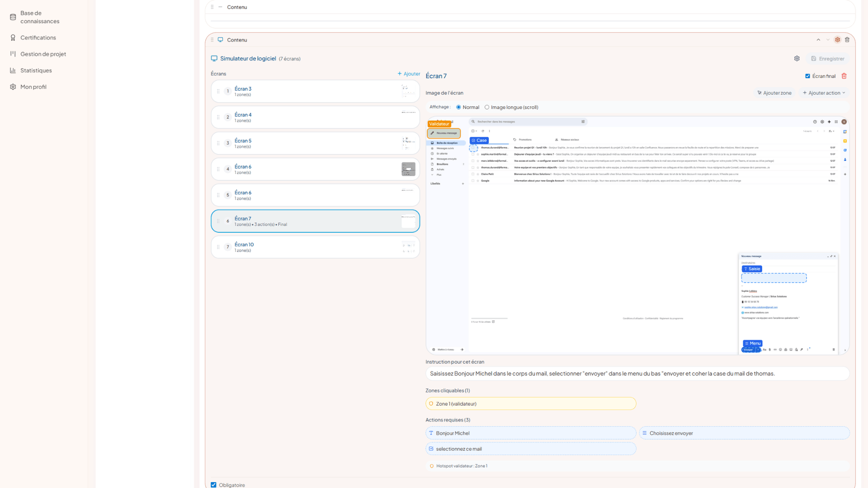Open Mon profil in sidebar
The image size is (868, 488).
click(x=33, y=87)
